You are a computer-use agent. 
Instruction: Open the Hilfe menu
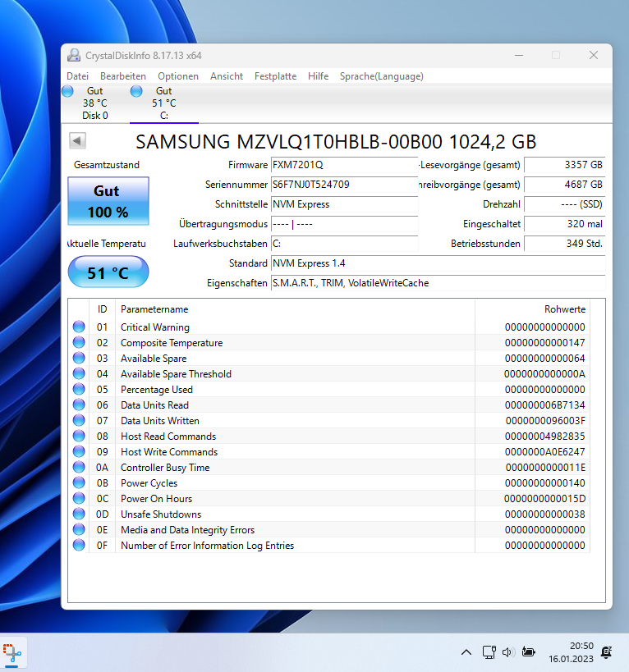[x=318, y=75]
